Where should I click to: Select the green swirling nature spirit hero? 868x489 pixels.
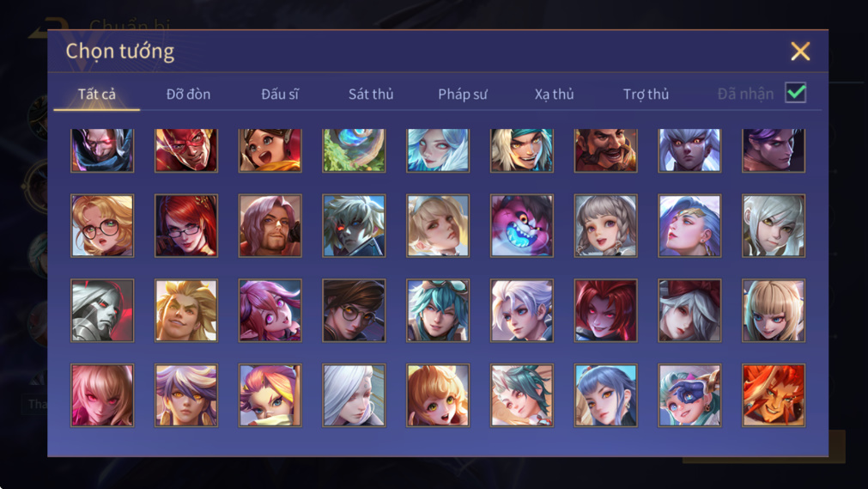tap(355, 150)
